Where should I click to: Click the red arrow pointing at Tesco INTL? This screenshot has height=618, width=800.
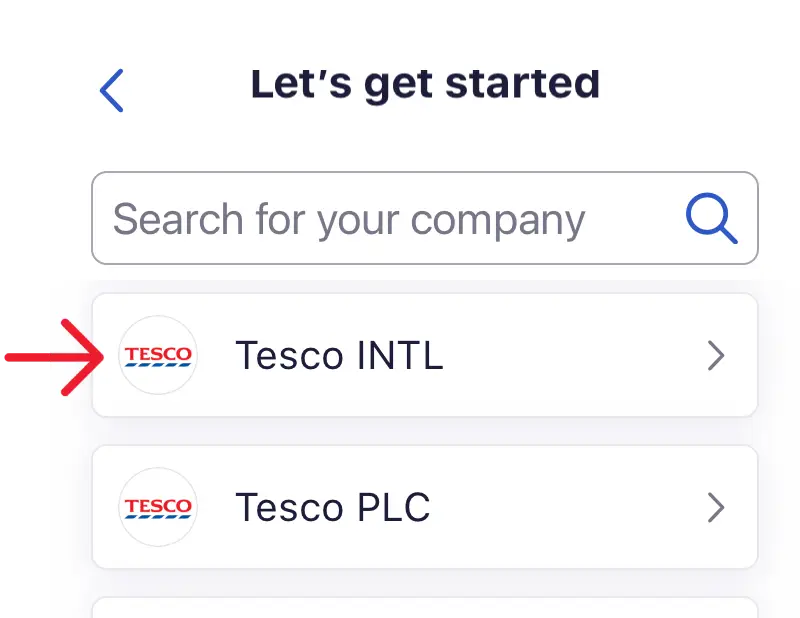pos(60,355)
